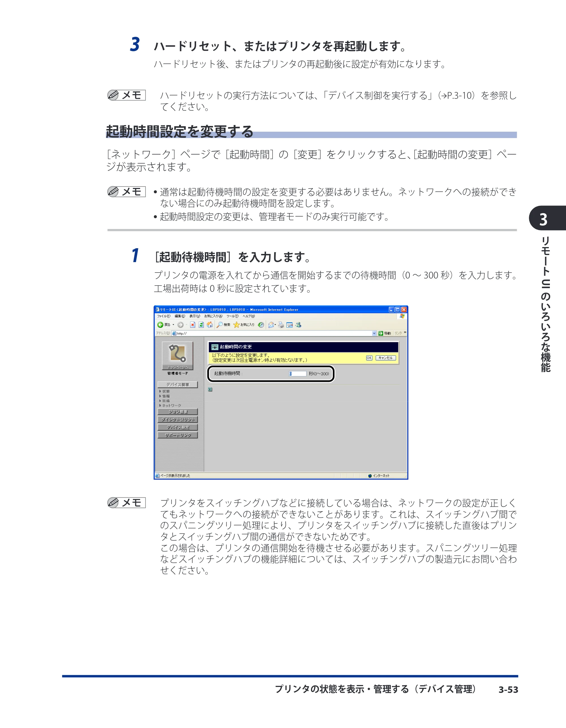566x728 pixels.
Task: Click the Edit page toolbar icon
Action: coord(290,325)
